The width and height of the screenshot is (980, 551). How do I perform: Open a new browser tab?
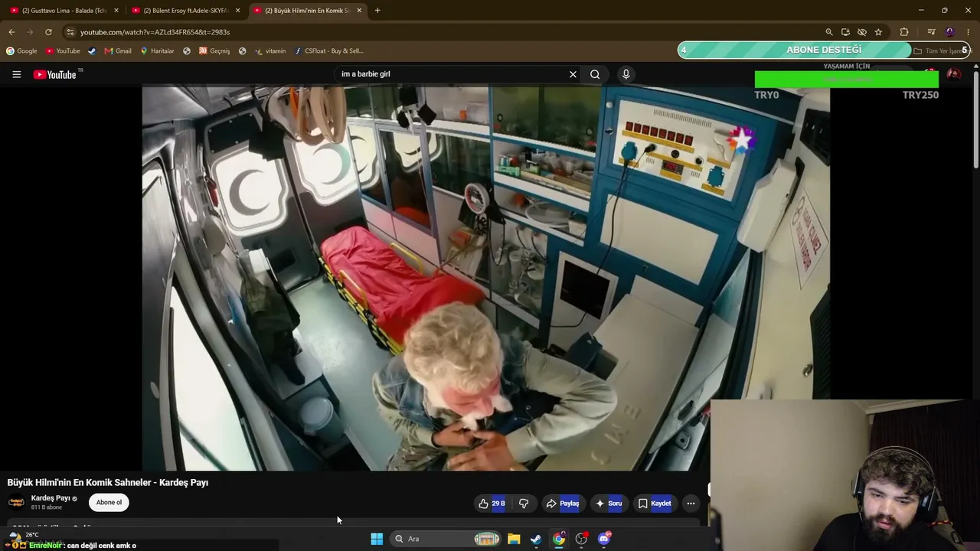[x=377, y=11]
